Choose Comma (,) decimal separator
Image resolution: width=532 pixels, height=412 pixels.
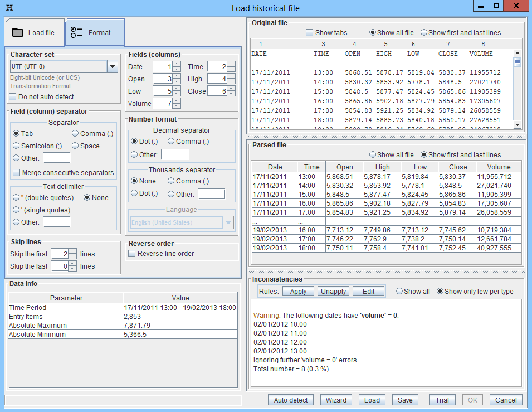coord(171,141)
